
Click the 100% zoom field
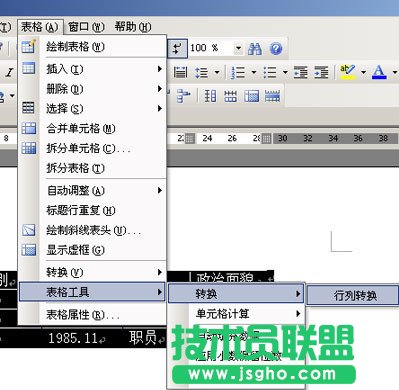[211, 48]
